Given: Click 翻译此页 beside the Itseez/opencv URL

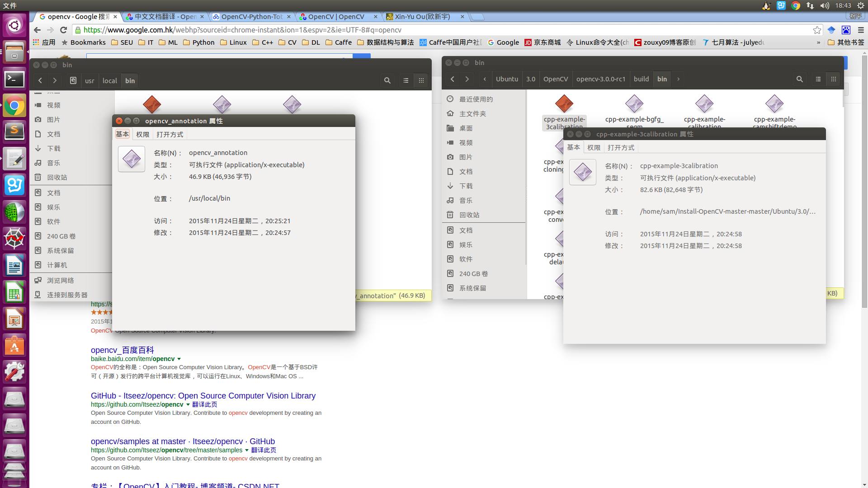Looking at the screenshot, I should (204, 405).
